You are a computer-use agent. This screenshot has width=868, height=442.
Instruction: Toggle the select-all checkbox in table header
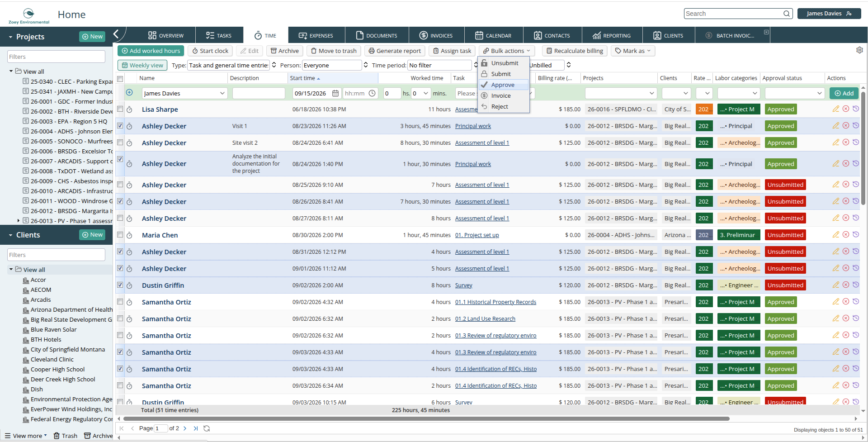point(120,79)
